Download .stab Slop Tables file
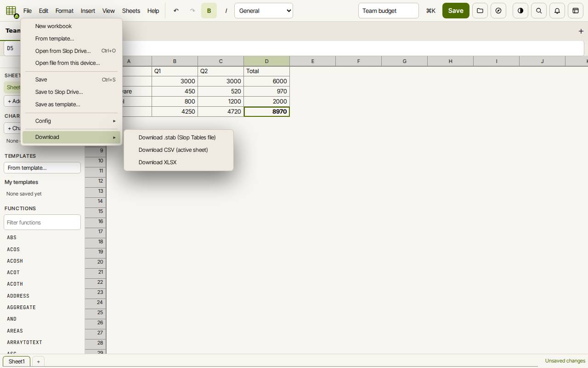This screenshot has width=588, height=368. point(179,138)
